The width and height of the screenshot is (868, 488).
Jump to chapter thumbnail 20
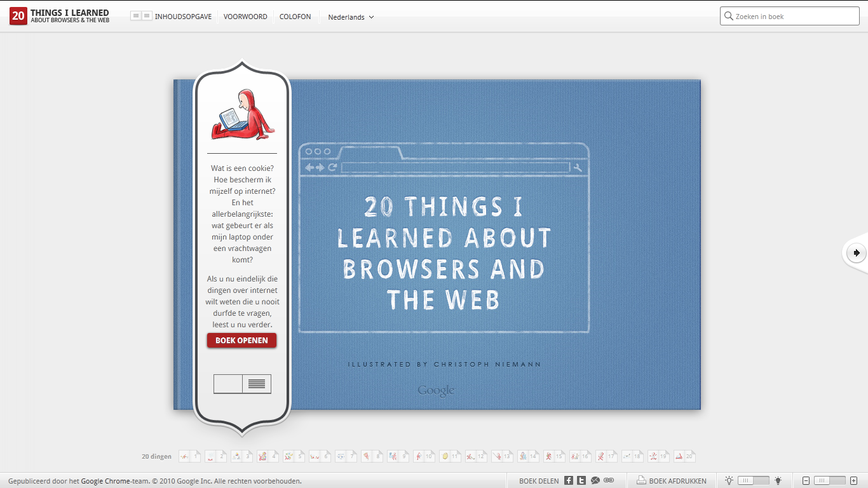685,456
